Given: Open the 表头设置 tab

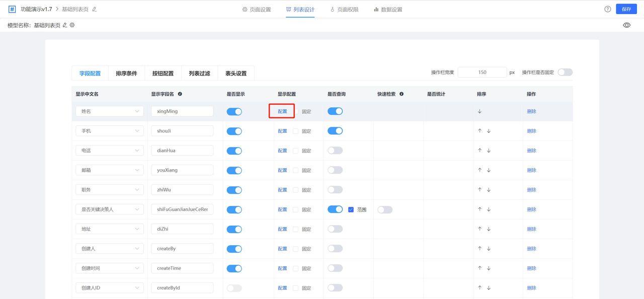Looking at the screenshot, I should 236,73.
